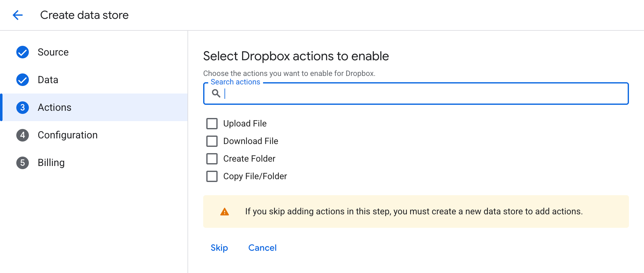Screen dimensions: 644x273
Task: Click the orange warning triangle icon
Action: tap(224, 212)
